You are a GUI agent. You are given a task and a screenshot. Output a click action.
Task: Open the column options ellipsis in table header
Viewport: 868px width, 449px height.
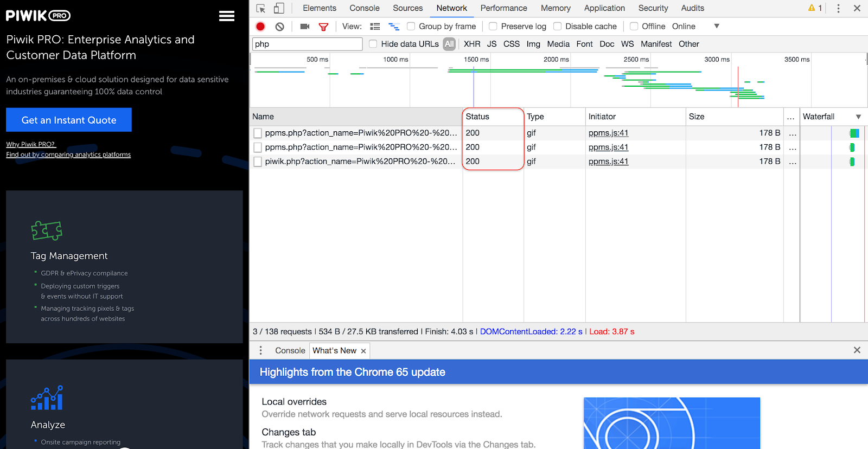tap(791, 117)
